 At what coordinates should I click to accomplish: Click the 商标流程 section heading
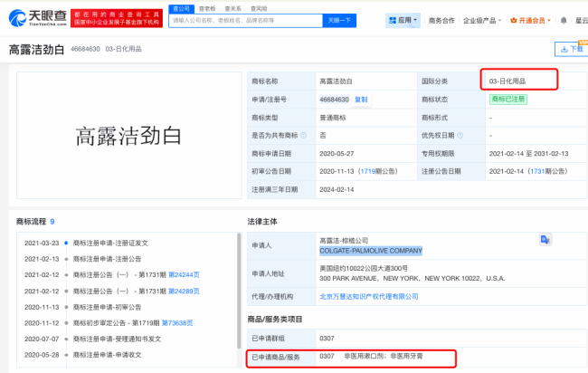coord(31,222)
